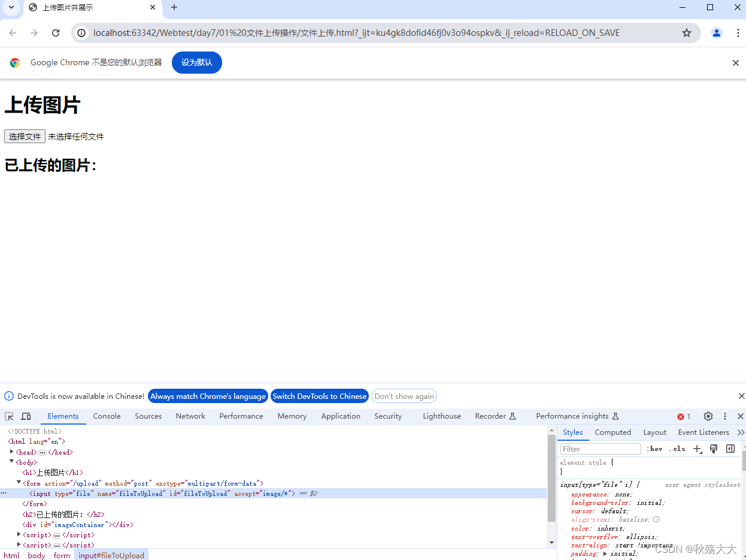Screen dimensions: 746x560
Task: Expand the last script element node
Action: [x=19, y=544]
